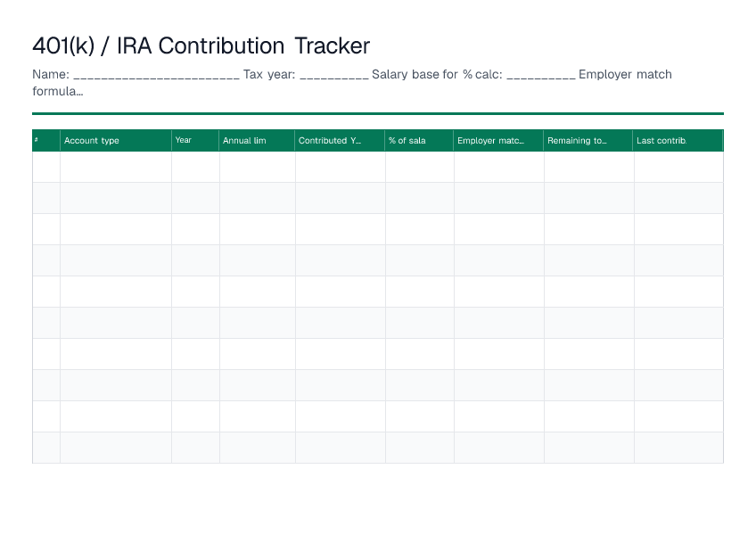Select the 'Annual lim' column header
Viewport: 756px width, 535px height.
tap(257, 140)
